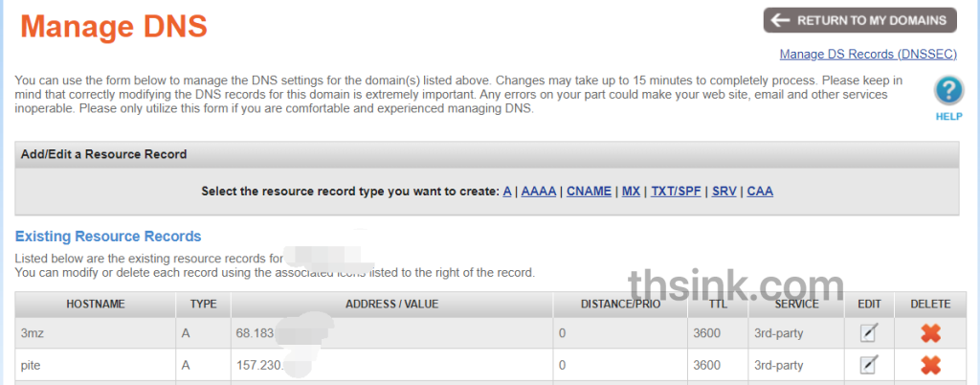The height and width of the screenshot is (385, 980).
Task: Delete the 3mz record with red X
Action: click(x=930, y=333)
